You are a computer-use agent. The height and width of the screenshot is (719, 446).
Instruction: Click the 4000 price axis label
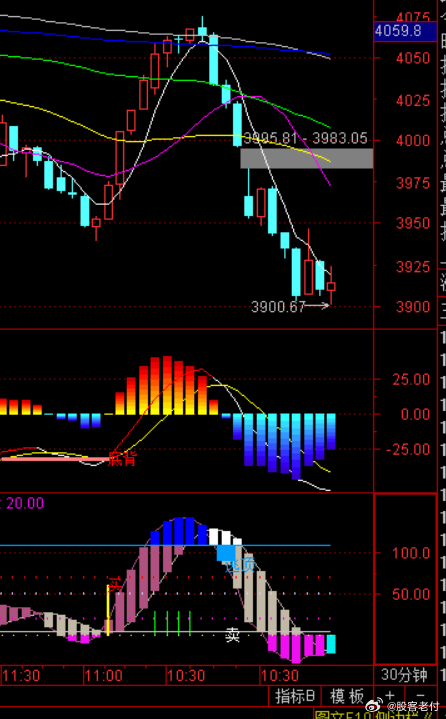[x=413, y=140]
